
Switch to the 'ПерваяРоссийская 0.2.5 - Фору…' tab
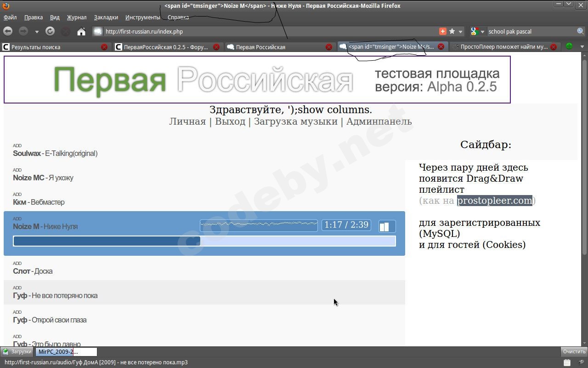coord(168,47)
